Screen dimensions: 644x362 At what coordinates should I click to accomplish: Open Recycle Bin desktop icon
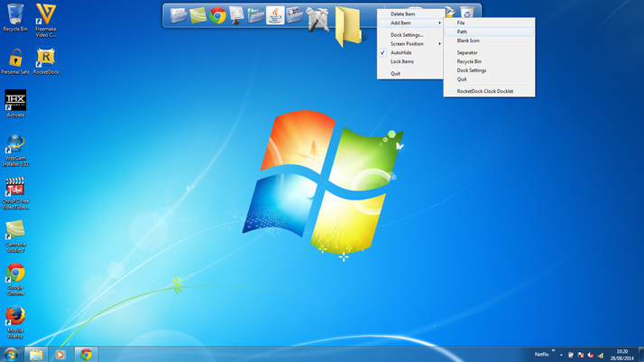click(15, 18)
